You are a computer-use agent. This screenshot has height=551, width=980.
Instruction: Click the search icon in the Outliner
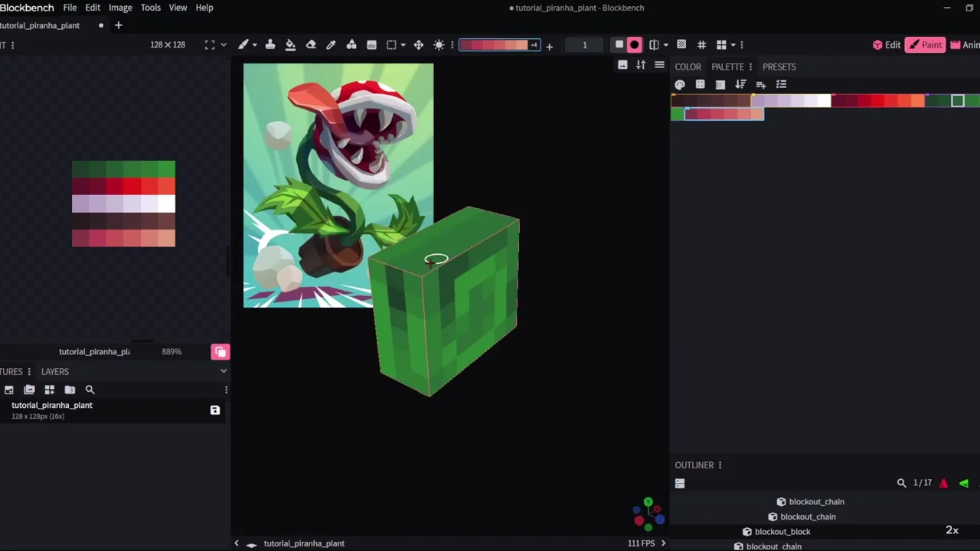coord(901,483)
